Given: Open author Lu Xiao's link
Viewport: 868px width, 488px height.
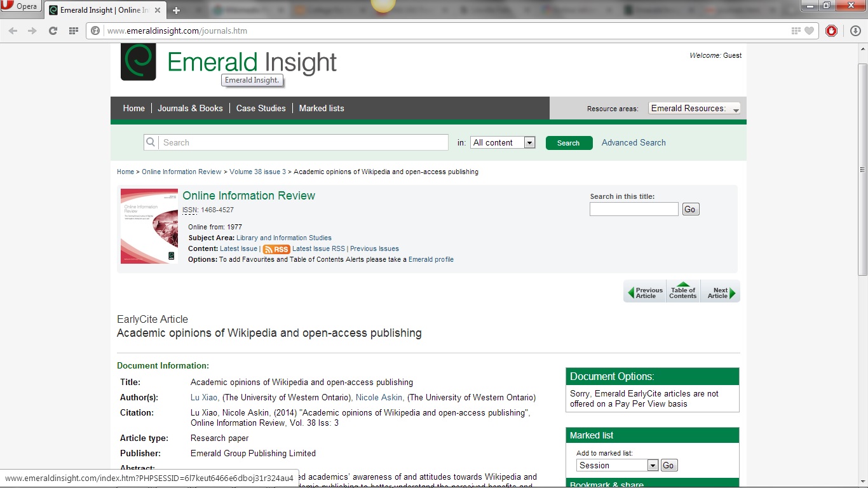Looking at the screenshot, I should point(205,398).
